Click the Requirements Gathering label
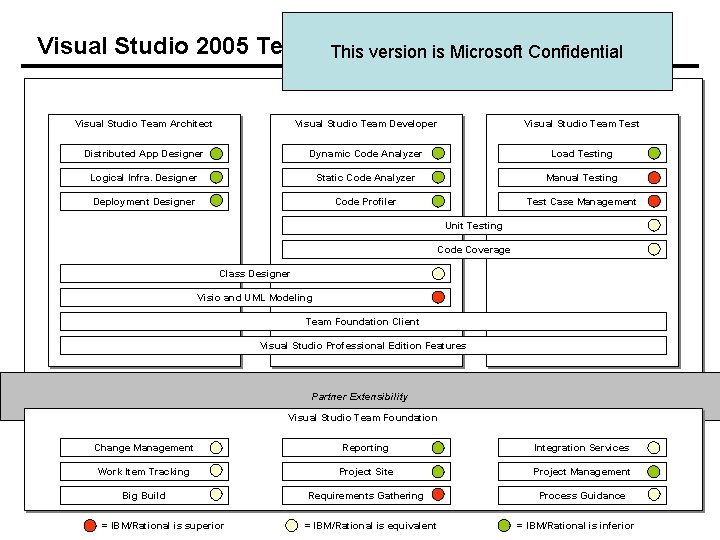Viewport: 720px width, 540px height. click(x=366, y=495)
